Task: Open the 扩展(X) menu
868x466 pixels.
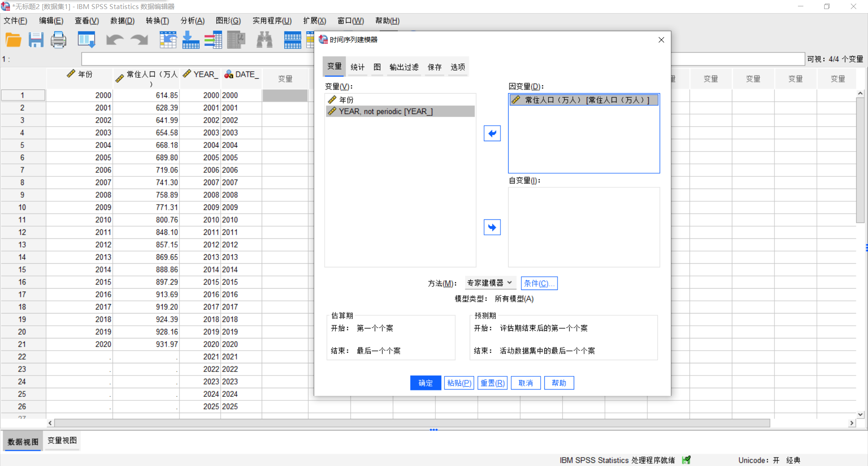Action: coord(315,21)
